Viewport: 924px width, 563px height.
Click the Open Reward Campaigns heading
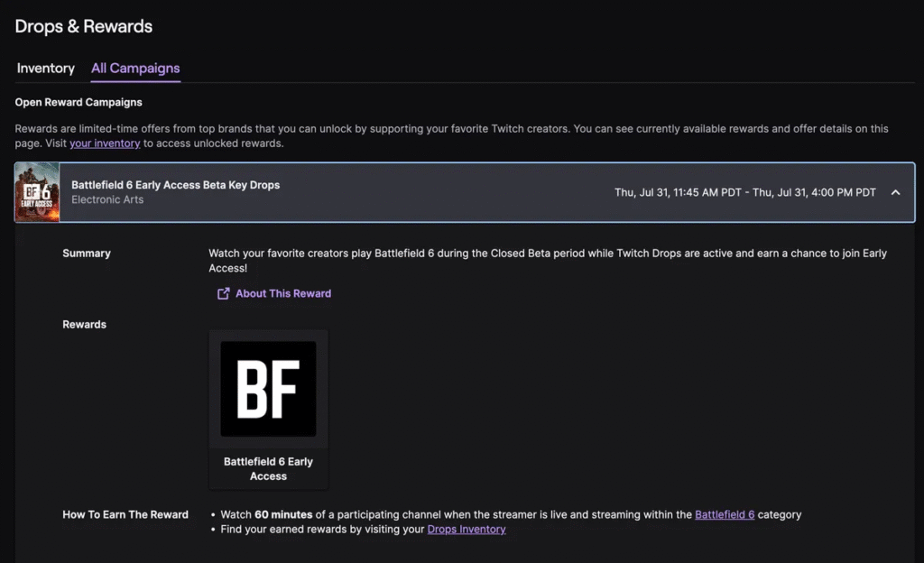[x=79, y=102]
